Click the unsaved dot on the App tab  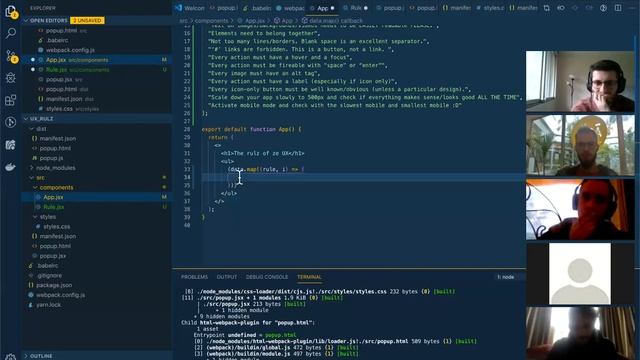pyautogui.click(x=332, y=8)
